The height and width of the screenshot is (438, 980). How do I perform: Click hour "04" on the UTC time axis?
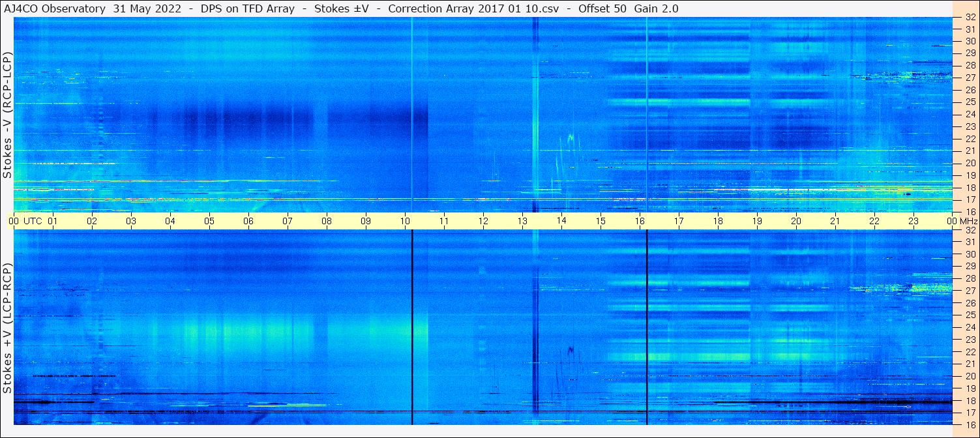pyautogui.click(x=170, y=221)
